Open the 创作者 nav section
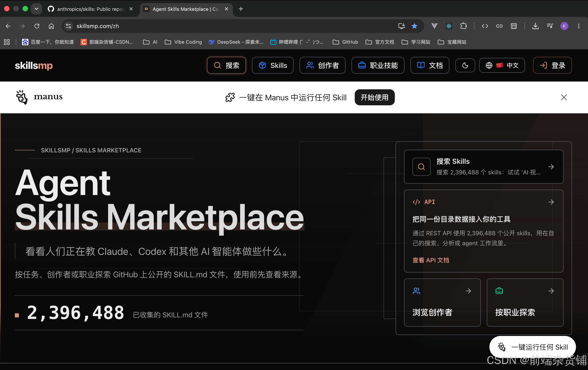The height and width of the screenshot is (370, 588). (x=322, y=65)
